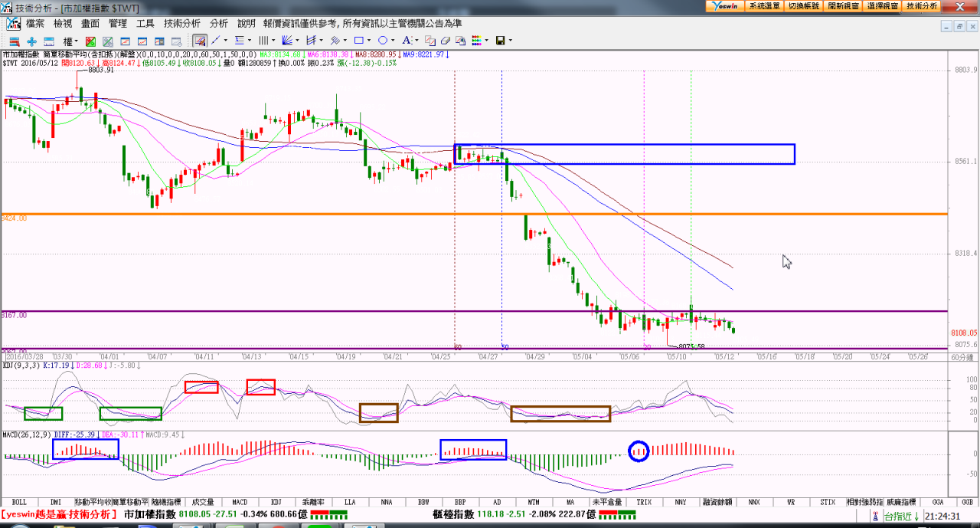Select the rectangle drawing tool
The width and height of the screenshot is (980, 528).
(x=358, y=41)
